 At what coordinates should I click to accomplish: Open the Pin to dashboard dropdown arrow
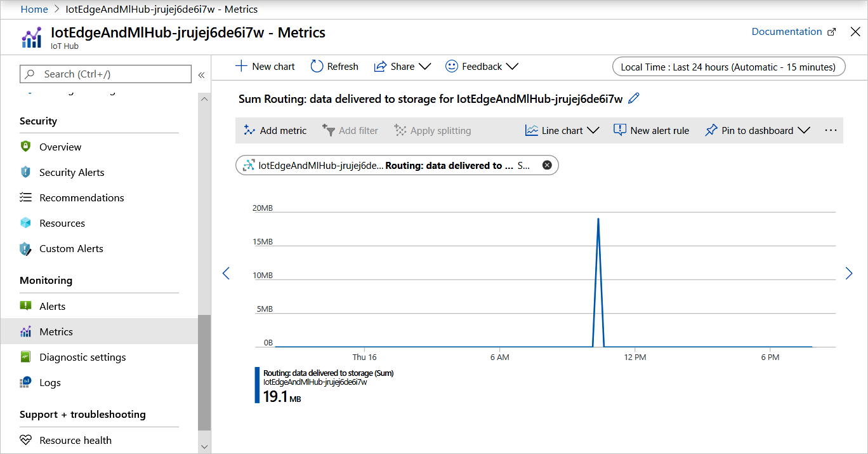tap(803, 130)
